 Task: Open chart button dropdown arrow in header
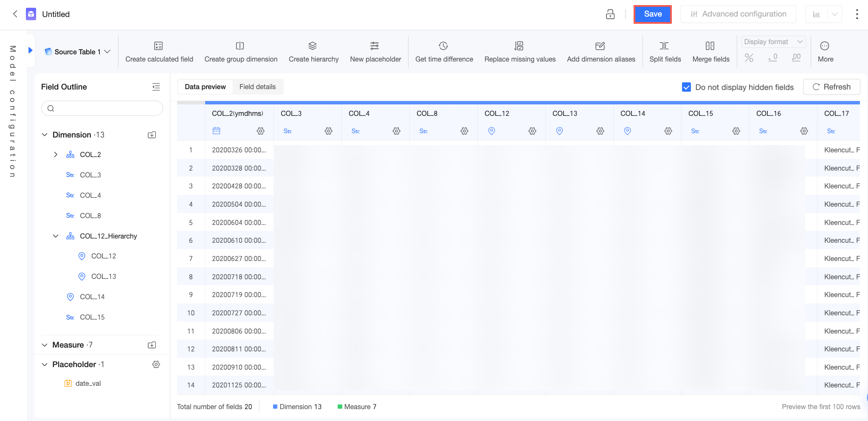[834, 14]
